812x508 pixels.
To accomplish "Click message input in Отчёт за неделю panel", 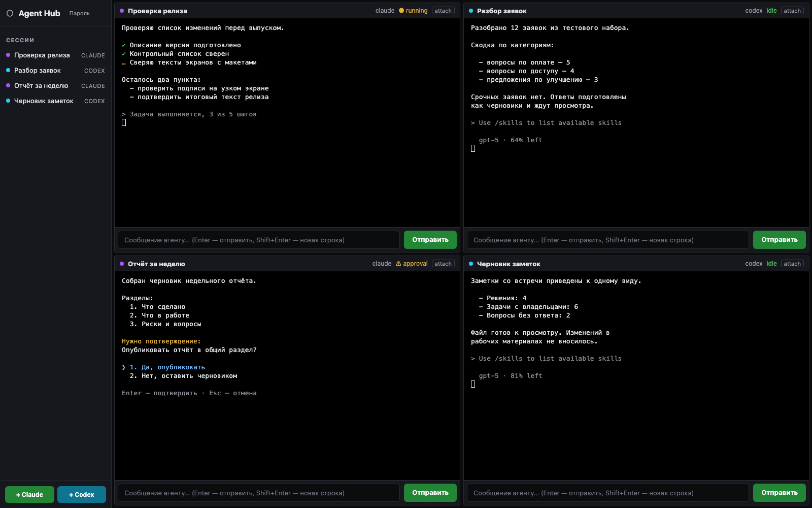I will click(x=259, y=493).
